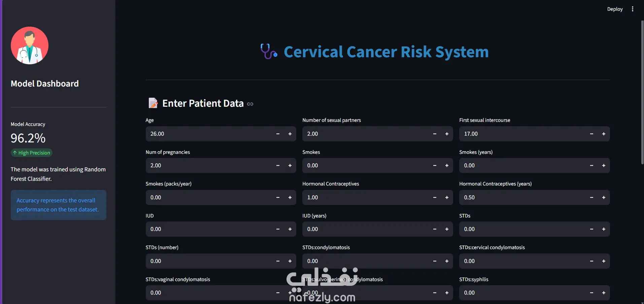Decrease Age with the minus icon

[278, 134]
